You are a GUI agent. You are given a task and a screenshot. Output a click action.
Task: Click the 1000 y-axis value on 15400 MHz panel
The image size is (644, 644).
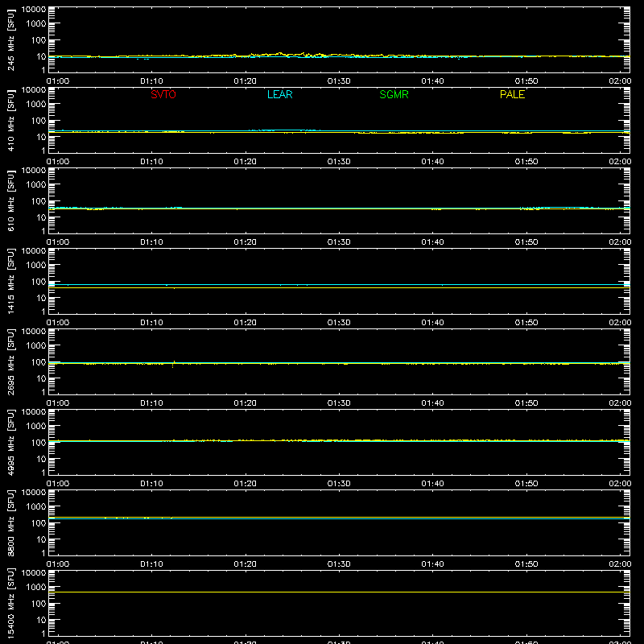[x=36, y=587]
